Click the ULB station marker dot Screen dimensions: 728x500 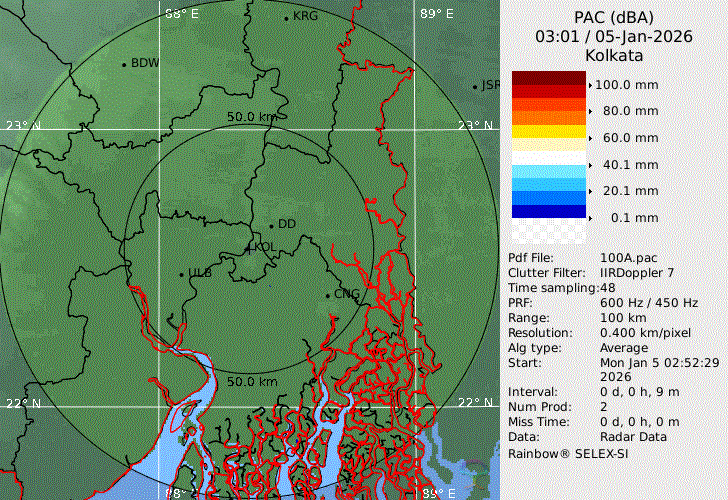pos(181,274)
